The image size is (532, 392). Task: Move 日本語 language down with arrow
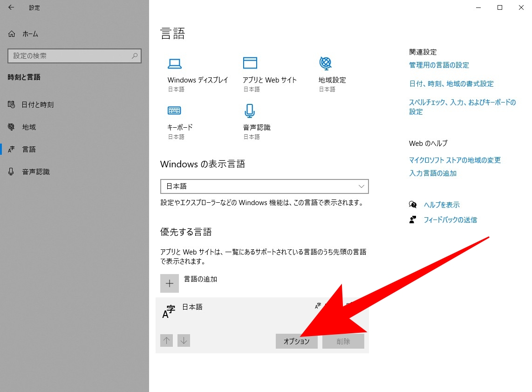(184, 341)
